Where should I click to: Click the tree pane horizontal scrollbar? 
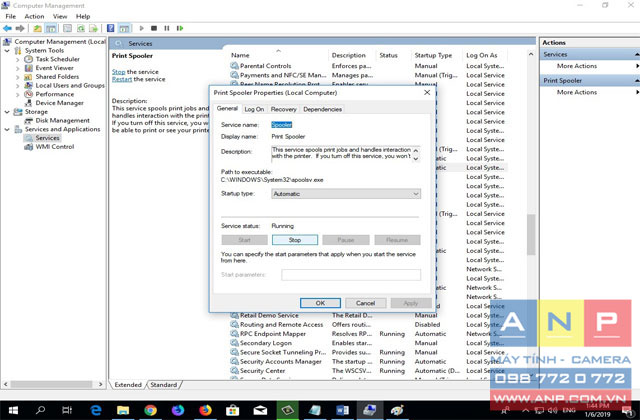coord(52,384)
